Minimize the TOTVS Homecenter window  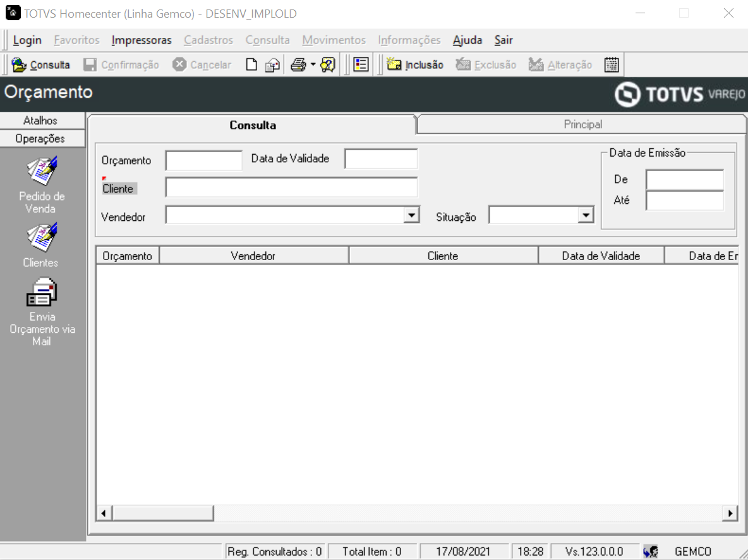[640, 13]
